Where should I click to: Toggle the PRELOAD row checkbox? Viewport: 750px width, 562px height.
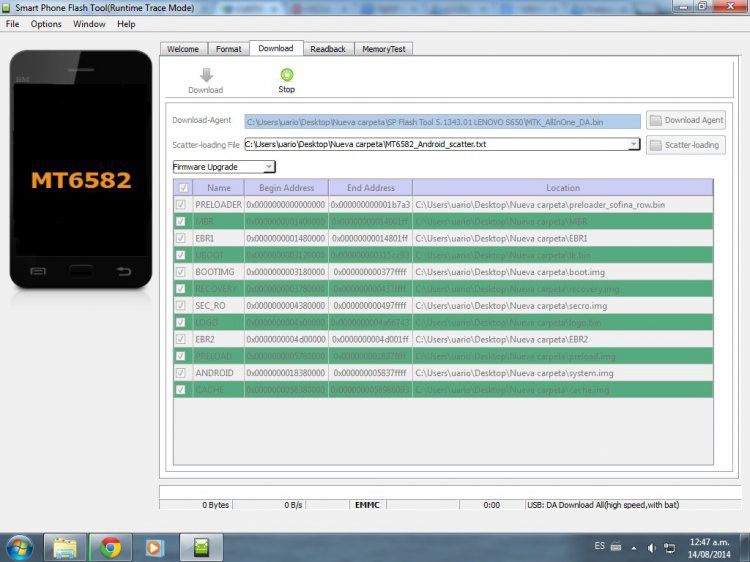[x=181, y=356]
